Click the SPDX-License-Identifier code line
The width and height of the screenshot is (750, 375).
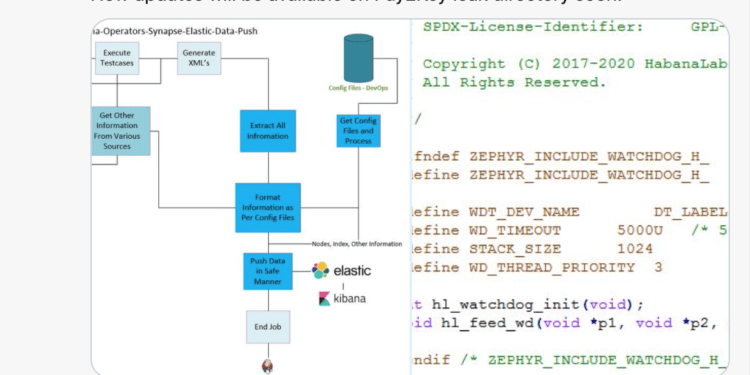575,27
